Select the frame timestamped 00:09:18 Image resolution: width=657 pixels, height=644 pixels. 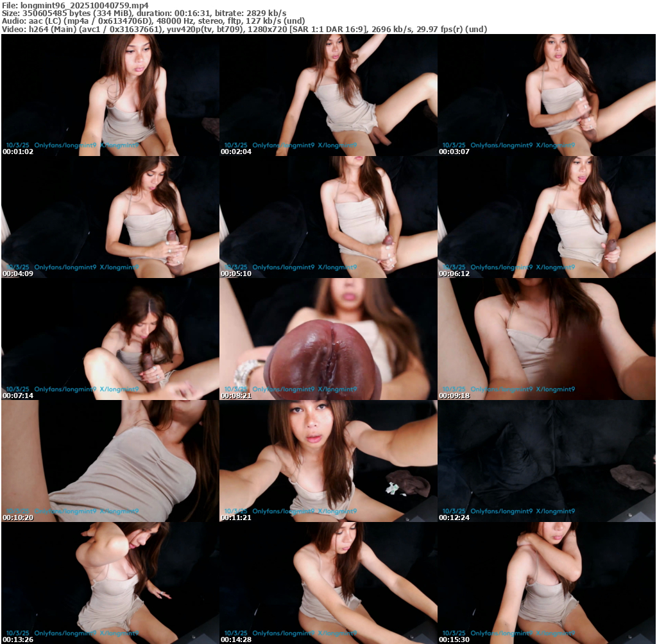tap(546, 338)
